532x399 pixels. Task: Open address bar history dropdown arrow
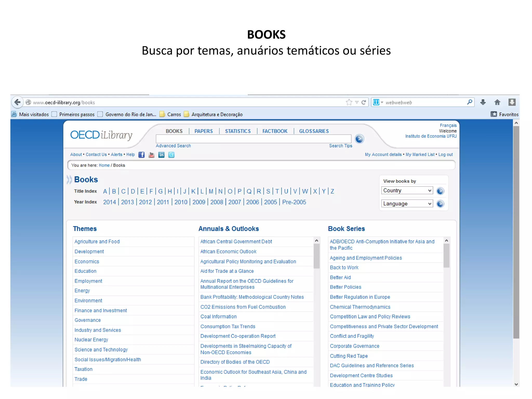click(x=357, y=102)
